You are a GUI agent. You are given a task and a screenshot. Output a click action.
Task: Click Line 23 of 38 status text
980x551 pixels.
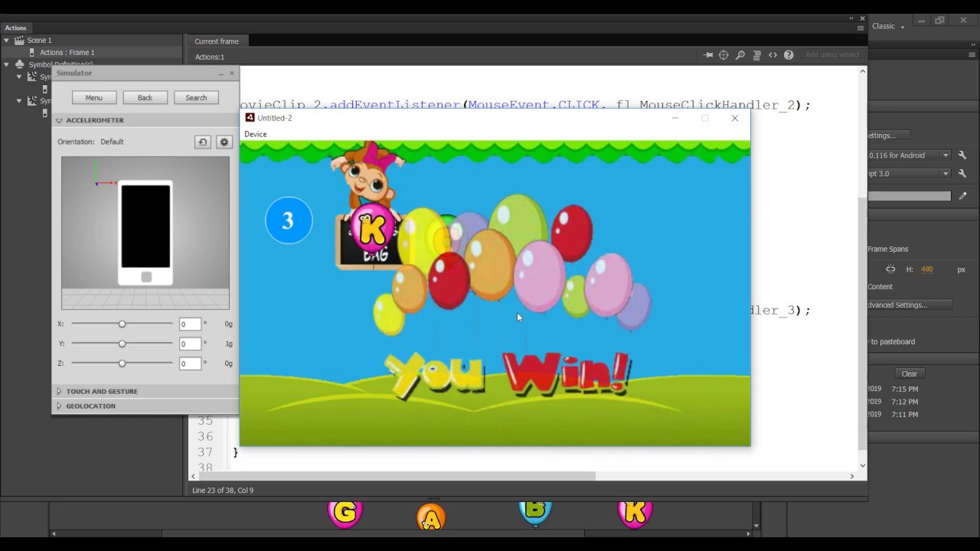coord(223,491)
